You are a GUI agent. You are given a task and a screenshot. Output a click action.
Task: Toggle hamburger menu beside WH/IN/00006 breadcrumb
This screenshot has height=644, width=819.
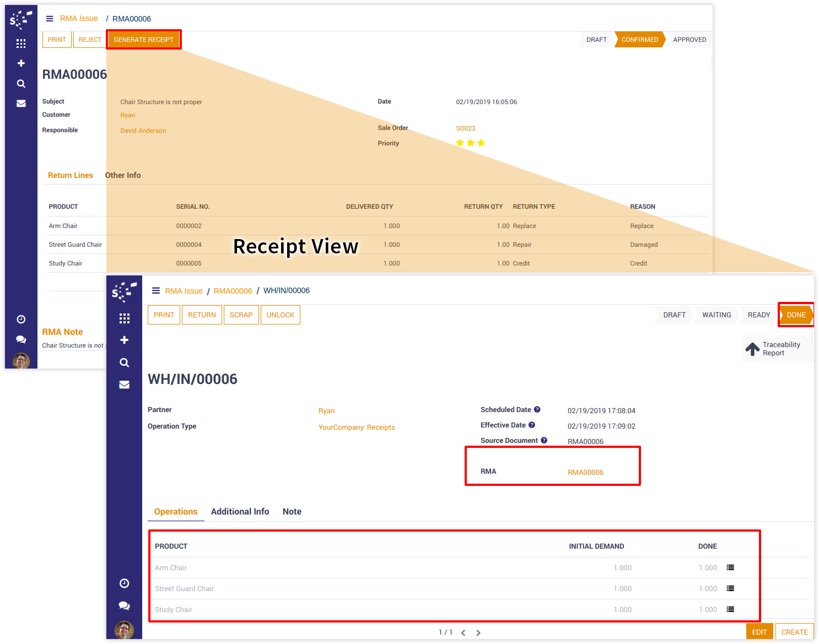(156, 291)
